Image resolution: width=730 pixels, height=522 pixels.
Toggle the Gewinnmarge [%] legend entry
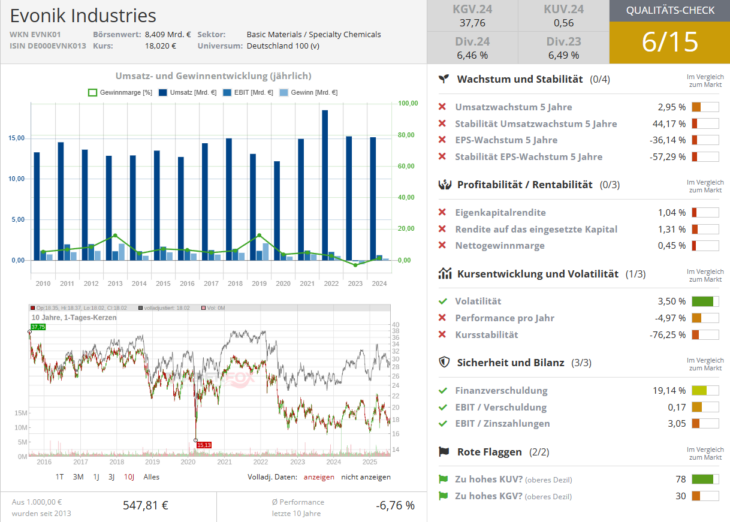click(120, 92)
